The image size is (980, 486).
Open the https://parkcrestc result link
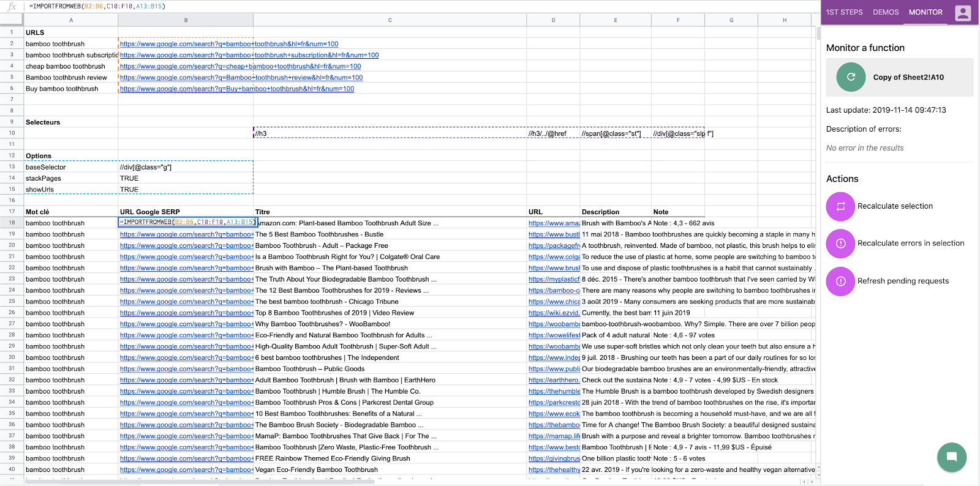(x=554, y=403)
